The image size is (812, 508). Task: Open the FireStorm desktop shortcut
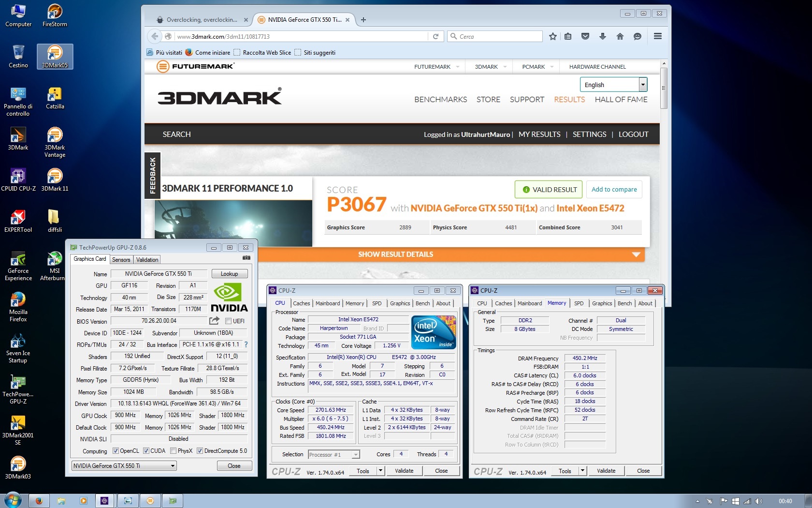55,15
